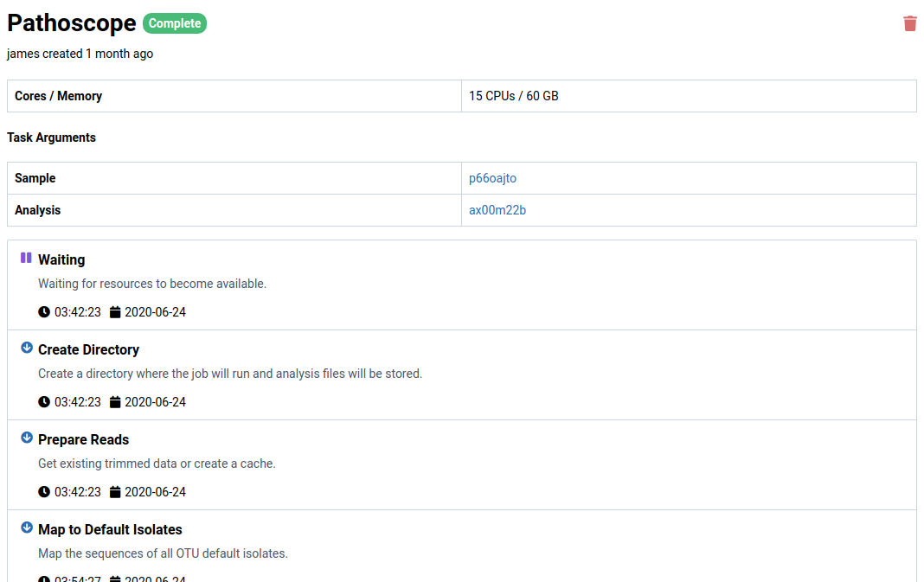Click the blue arrow icon beside Map to Default Isolates
The image size is (924, 582).
click(26, 528)
